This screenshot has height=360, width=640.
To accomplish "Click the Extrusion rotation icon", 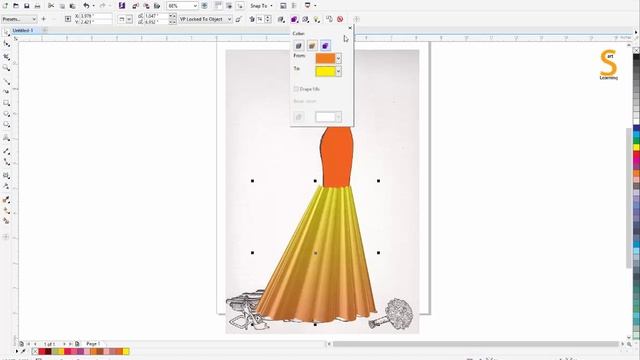I will (281, 19).
